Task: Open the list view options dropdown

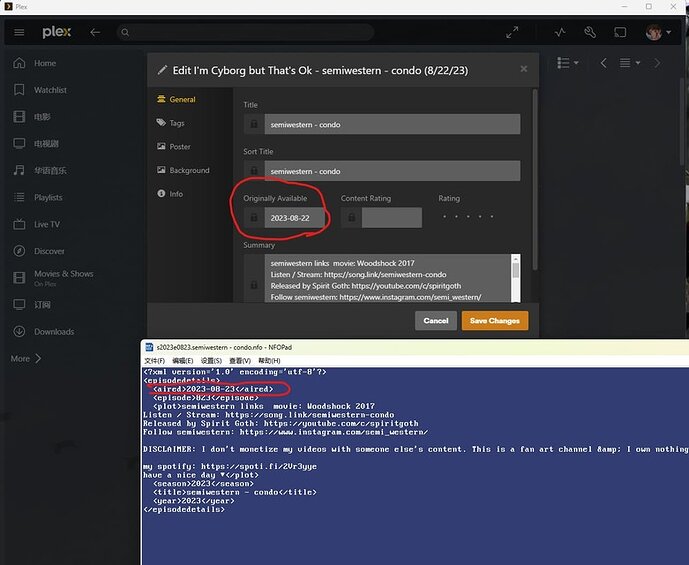Action: coord(568,63)
